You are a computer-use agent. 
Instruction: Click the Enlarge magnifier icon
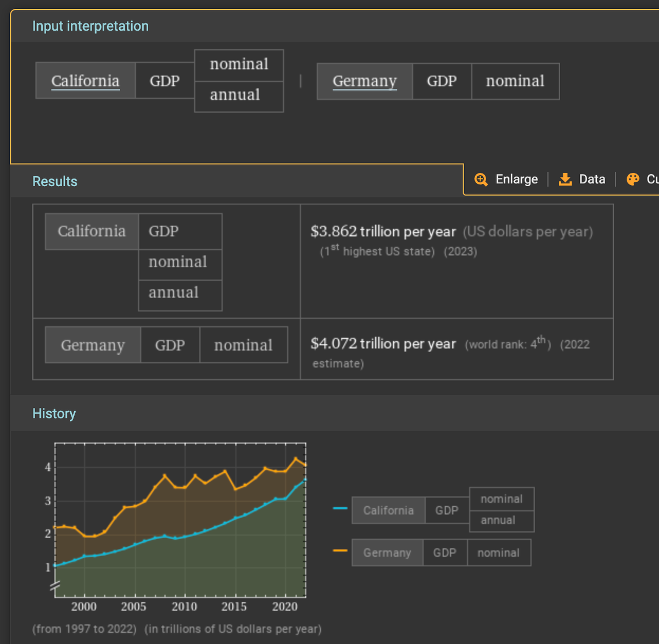coord(481,180)
